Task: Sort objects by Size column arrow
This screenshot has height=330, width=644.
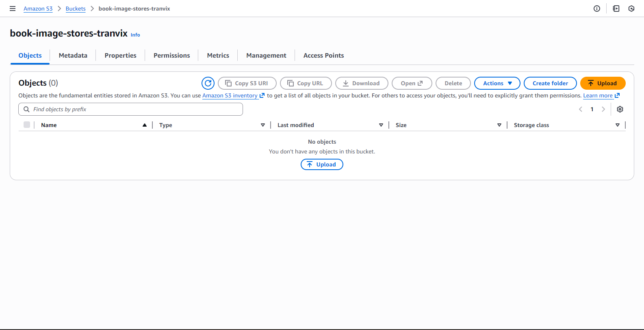Action: pyautogui.click(x=499, y=125)
